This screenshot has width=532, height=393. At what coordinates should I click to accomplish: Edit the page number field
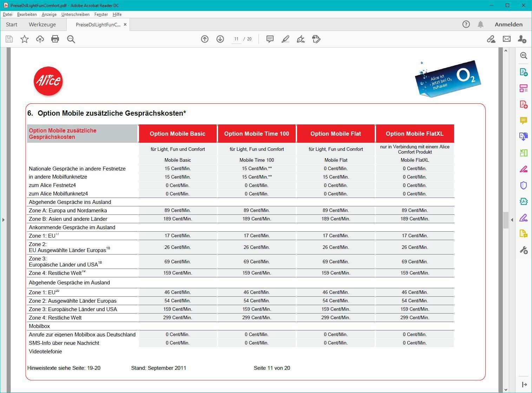(236, 39)
